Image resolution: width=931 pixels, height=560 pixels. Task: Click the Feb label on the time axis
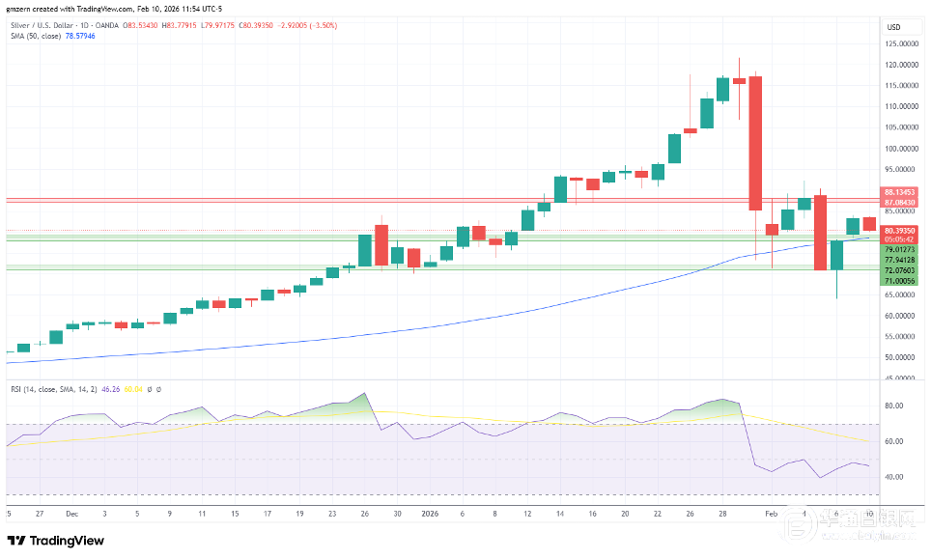(x=770, y=515)
